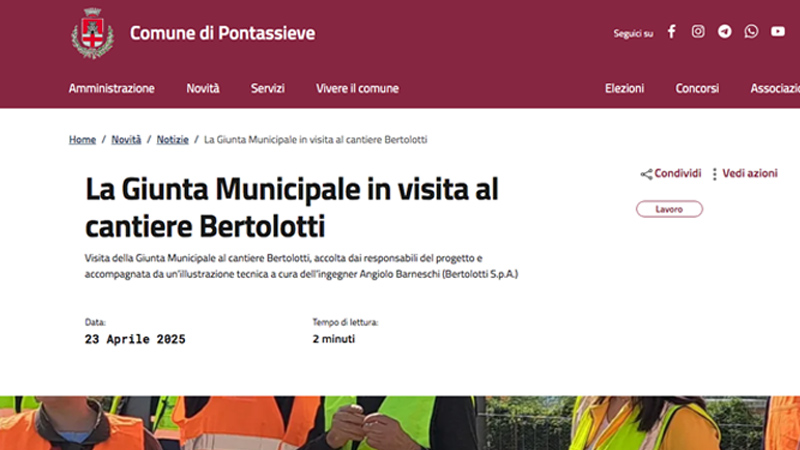The width and height of the screenshot is (800, 450).
Task: Open the Facebook social icon
Action: 672,32
